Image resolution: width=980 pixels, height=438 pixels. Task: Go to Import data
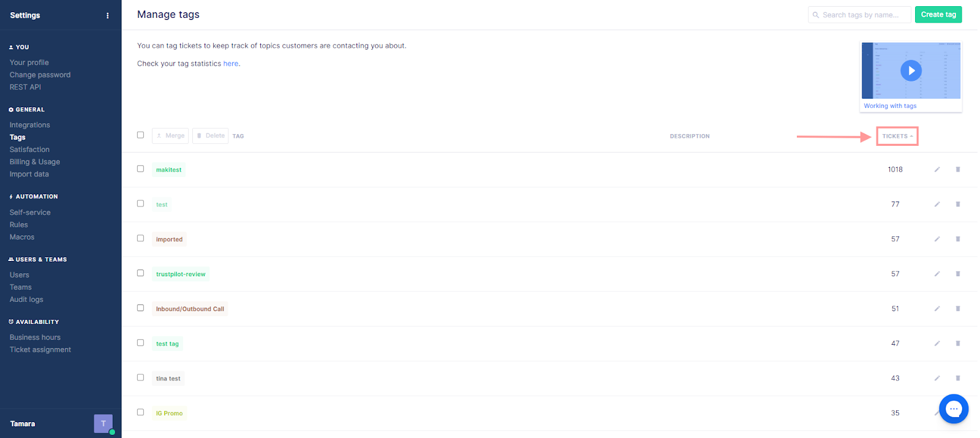[x=29, y=174]
